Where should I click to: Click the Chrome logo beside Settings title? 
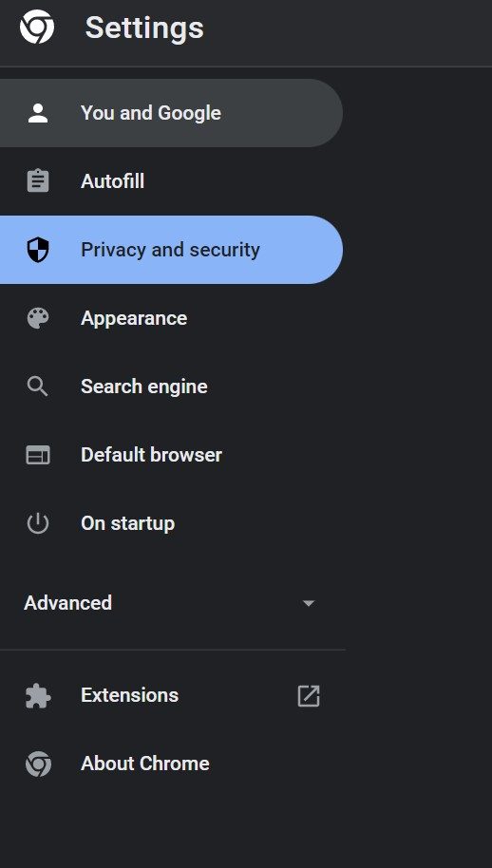(x=37, y=27)
